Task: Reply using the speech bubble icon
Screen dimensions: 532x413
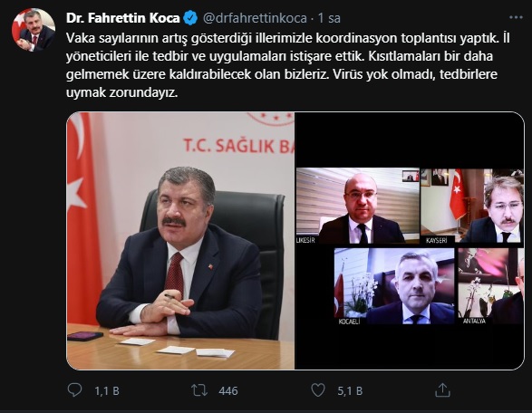Action: click(74, 390)
